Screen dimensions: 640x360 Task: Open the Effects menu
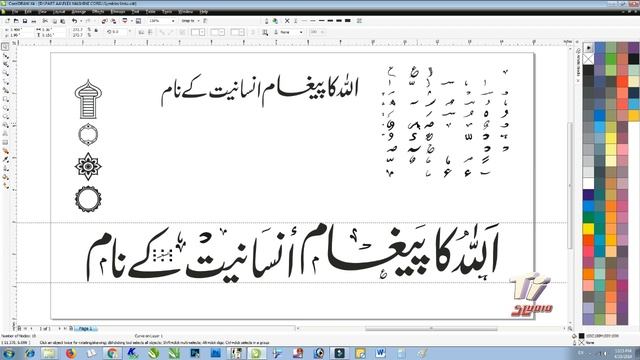pos(98,12)
